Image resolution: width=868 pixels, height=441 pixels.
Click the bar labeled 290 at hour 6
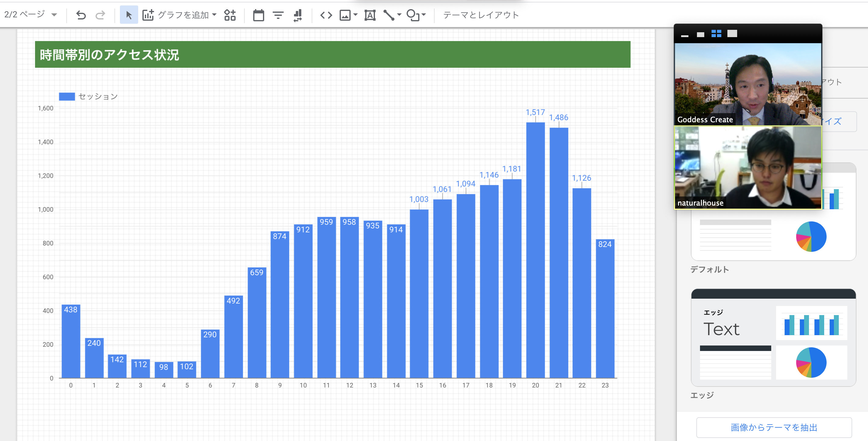210,353
